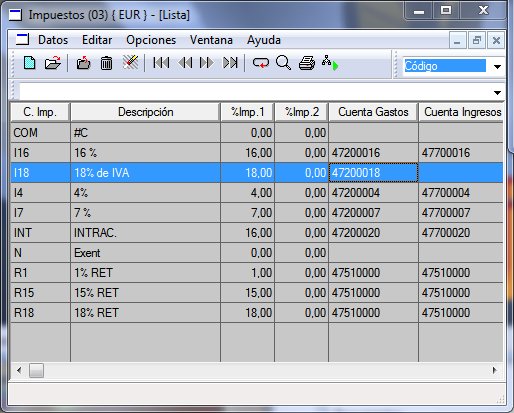Click the Descripción column header
Viewport: 514px width, 413px height.
(146, 112)
